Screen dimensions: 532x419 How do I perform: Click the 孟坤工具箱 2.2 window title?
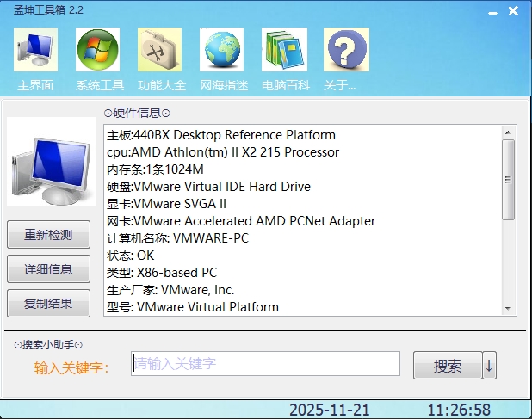point(48,9)
